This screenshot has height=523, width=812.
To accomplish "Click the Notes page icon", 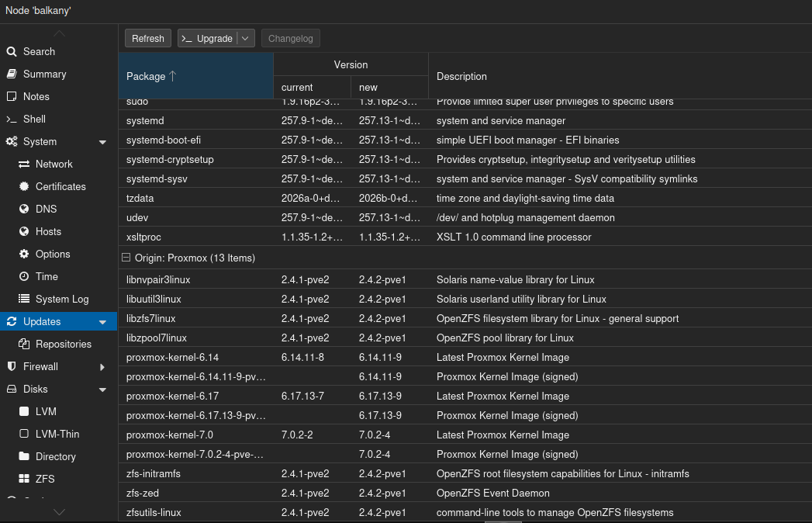I will [x=12, y=96].
